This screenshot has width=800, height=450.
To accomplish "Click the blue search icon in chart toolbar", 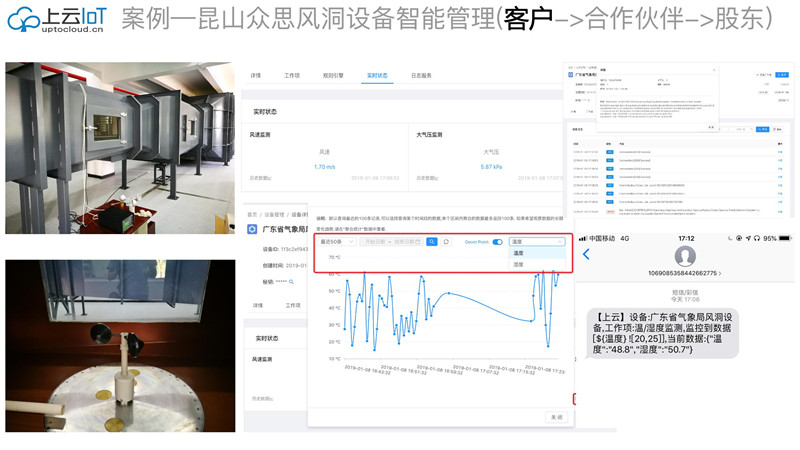I will pos(431,242).
